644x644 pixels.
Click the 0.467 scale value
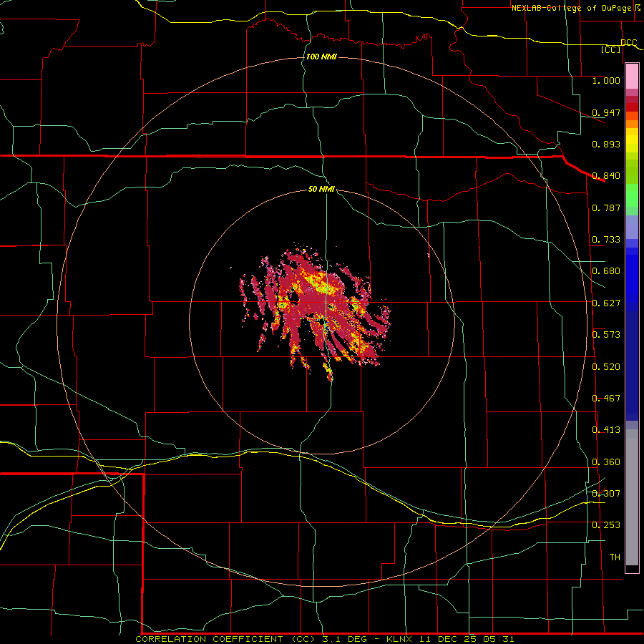tap(606, 399)
